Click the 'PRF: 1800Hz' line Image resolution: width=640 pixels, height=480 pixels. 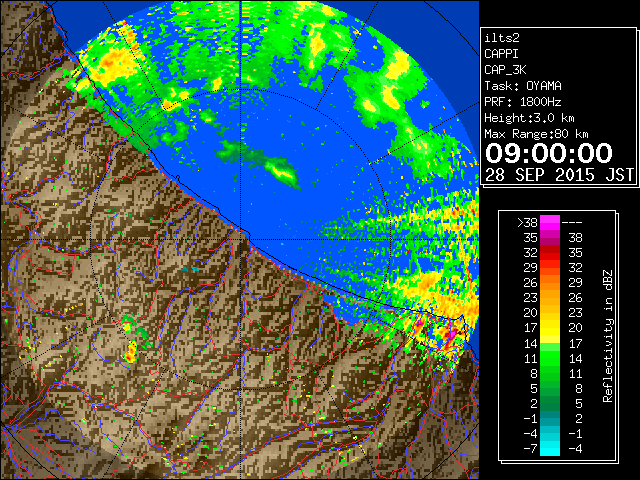[523, 102]
